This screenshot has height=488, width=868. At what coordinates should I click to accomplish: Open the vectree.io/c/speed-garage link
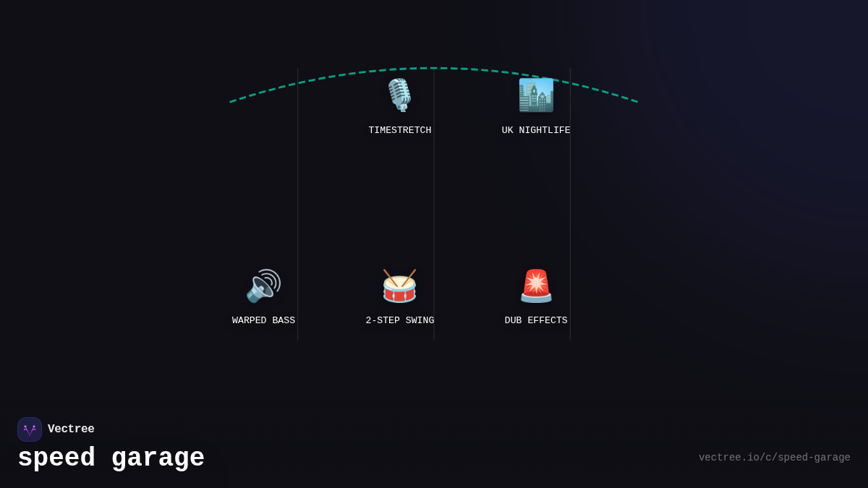click(774, 458)
